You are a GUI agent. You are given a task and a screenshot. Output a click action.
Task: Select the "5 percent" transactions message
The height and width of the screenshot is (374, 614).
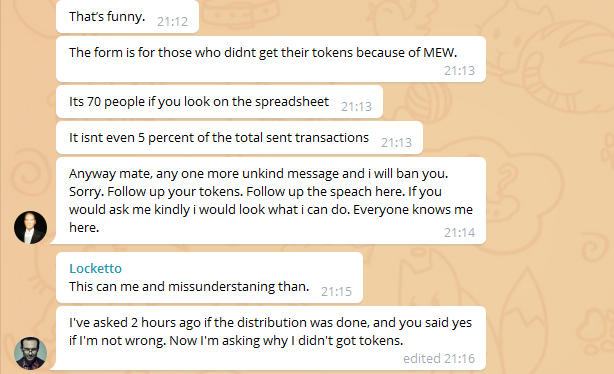click(x=239, y=137)
